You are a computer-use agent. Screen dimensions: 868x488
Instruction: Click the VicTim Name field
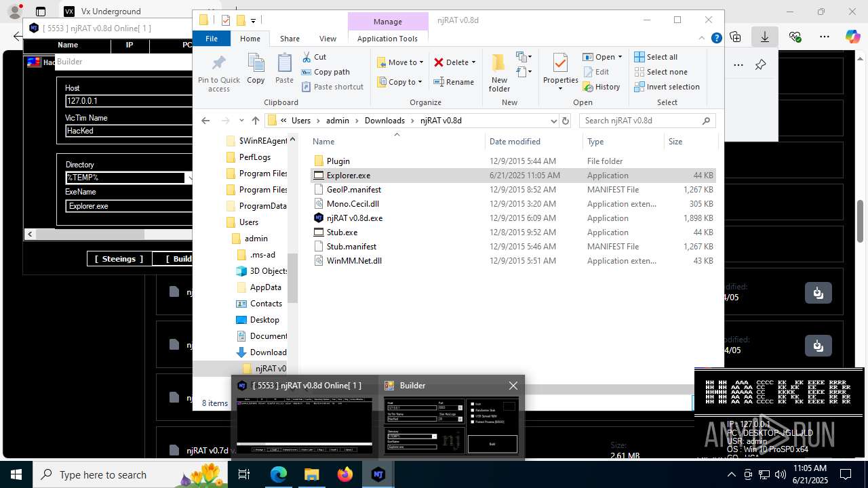tap(129, 131)
